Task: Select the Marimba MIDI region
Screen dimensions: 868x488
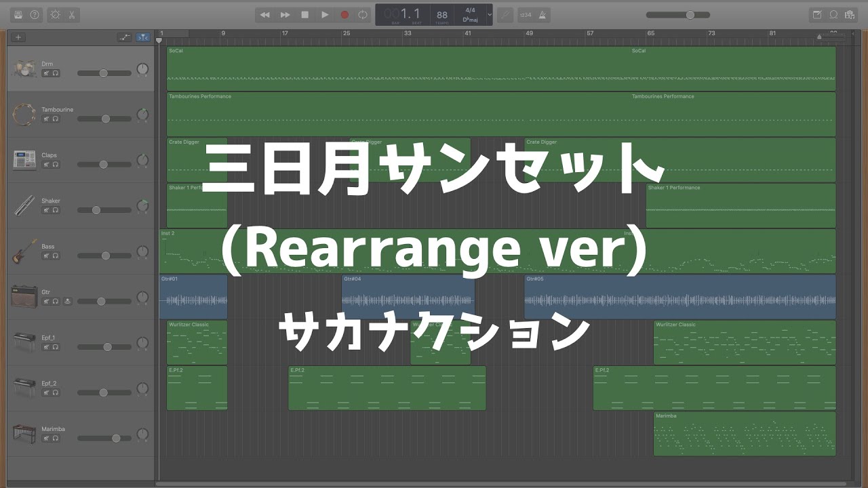Action: click(745, 434)
